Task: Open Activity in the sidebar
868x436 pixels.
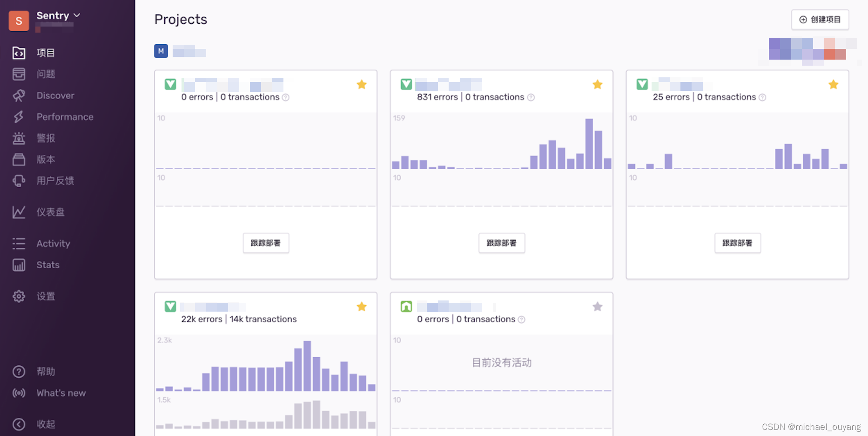Action: coord(53,244)
